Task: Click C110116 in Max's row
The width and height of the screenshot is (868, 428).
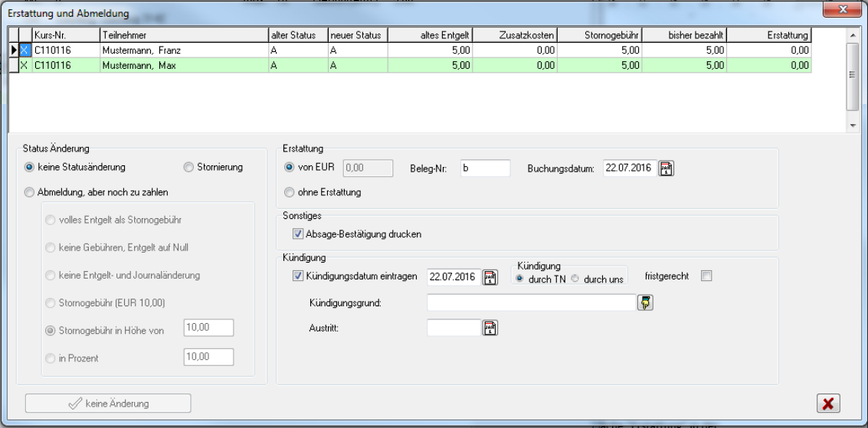Action: (x=66, y=65)
